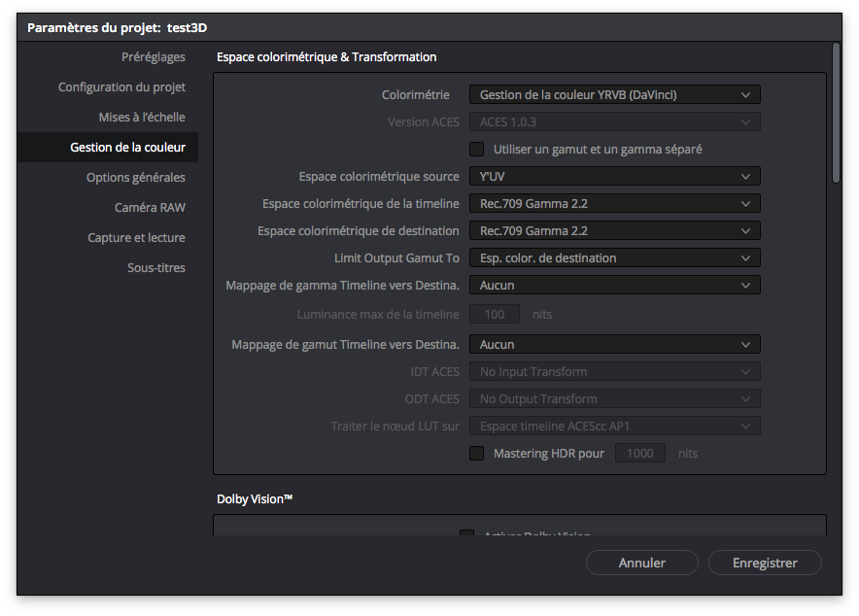859x616 pixels.
Task: Click the ODT ACES dropdown
Action: click(x=615, y=398)
